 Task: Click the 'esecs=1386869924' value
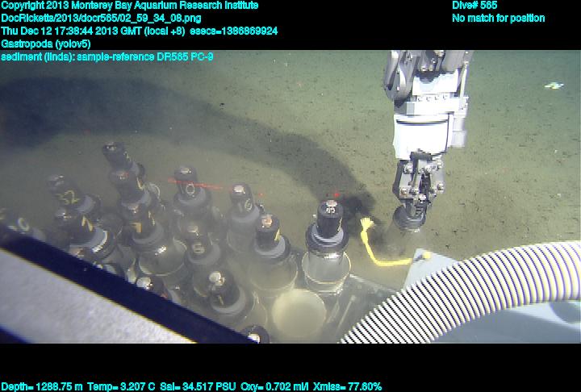click(234, 31)
